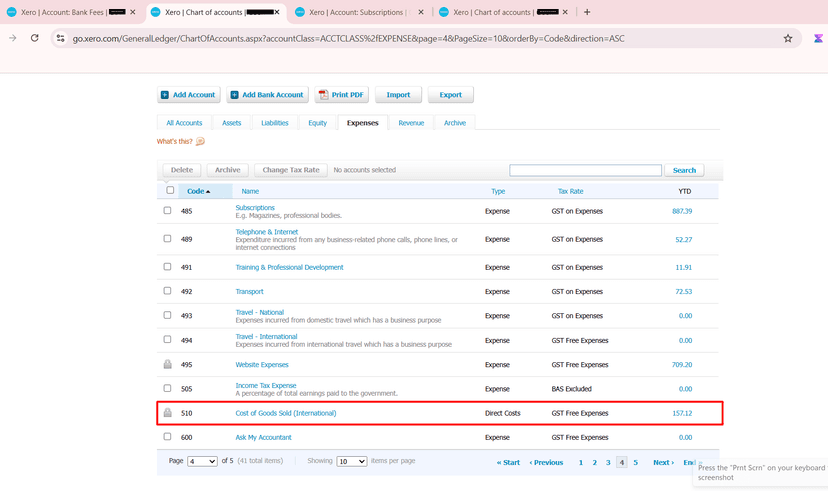The height and width of the screenshot is (491, 828).
Task: Open the Page number dropdown
Action: pos(202,462)
